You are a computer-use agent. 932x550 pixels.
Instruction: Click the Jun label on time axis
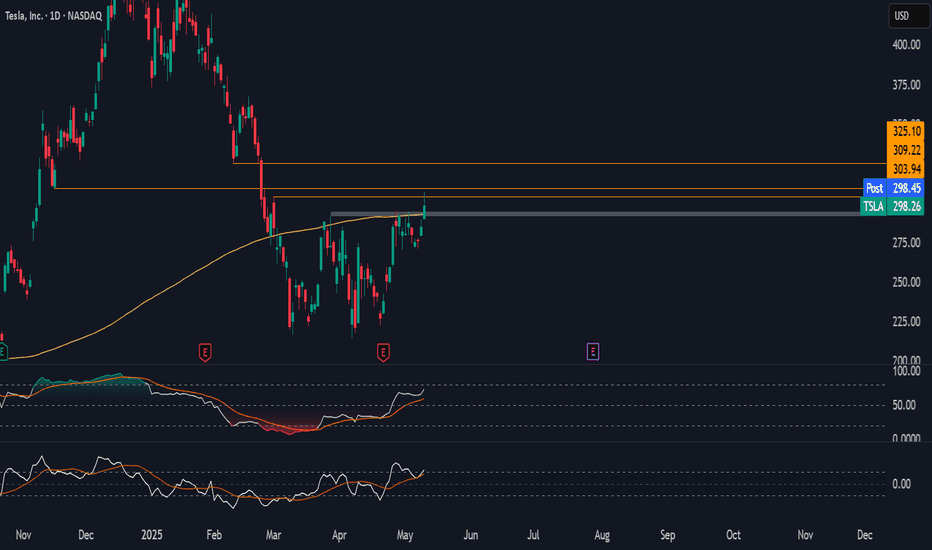click(x=471, y=535)
